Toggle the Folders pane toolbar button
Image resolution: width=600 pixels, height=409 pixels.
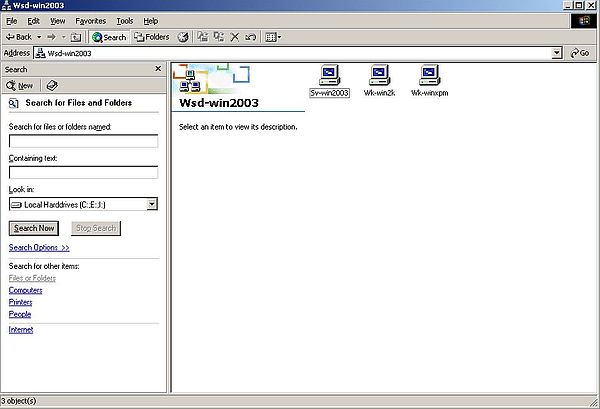(x=152, y=37)
